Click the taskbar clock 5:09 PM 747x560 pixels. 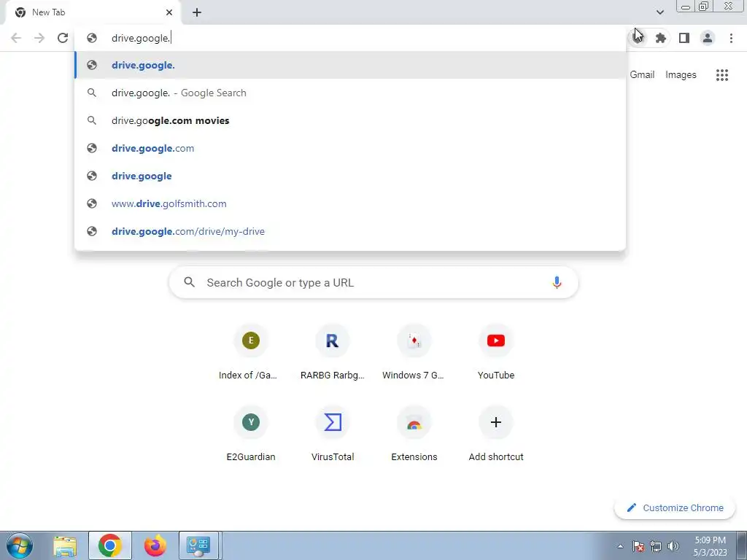[x=710, y=546]
